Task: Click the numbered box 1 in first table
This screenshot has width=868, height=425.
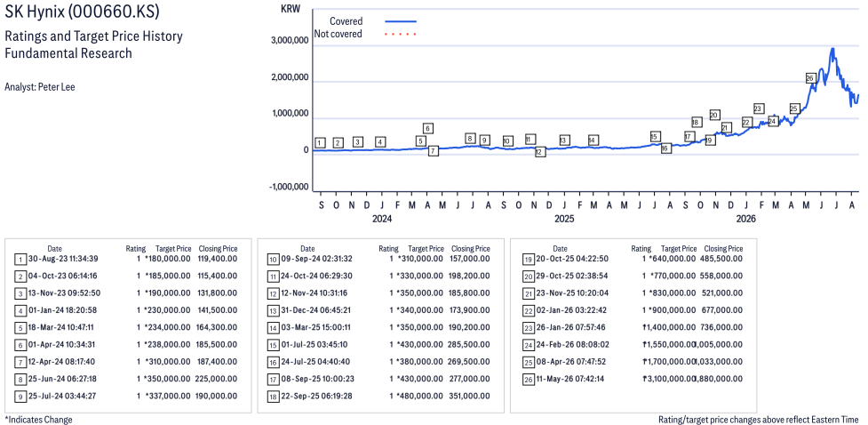Action: tap(20, 259)
